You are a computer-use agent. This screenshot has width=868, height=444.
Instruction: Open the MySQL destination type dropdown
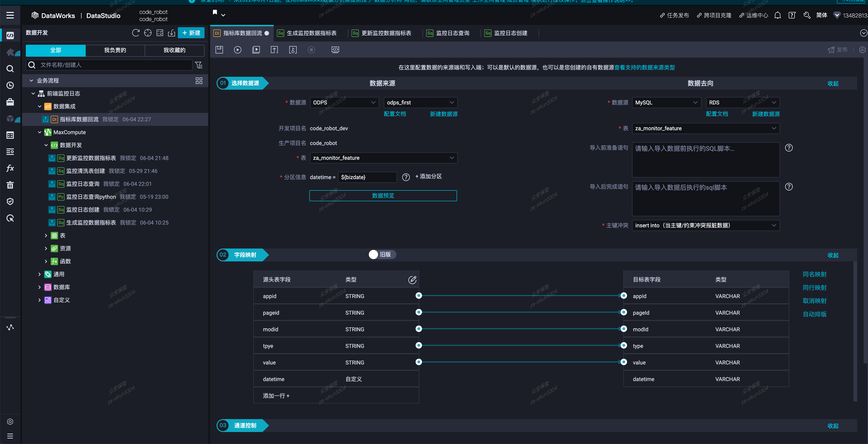coord(666,103)
